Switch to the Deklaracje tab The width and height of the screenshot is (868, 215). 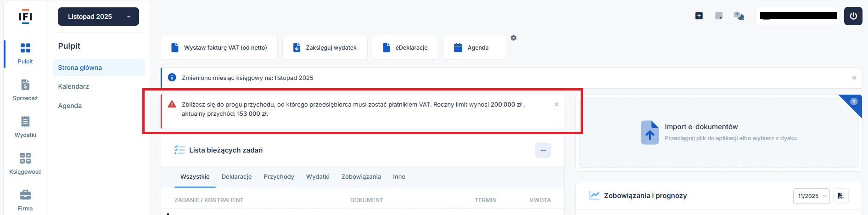(236, 177)
